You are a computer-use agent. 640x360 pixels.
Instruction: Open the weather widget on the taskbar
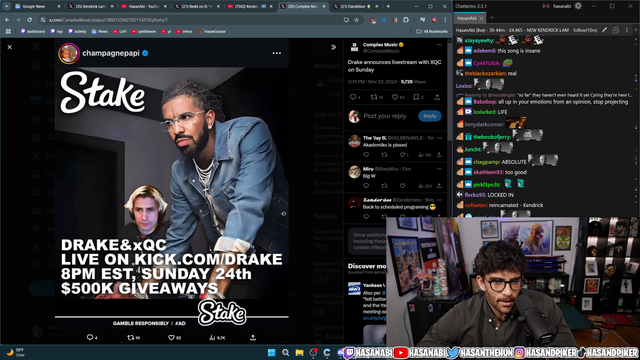coord(15,352)
